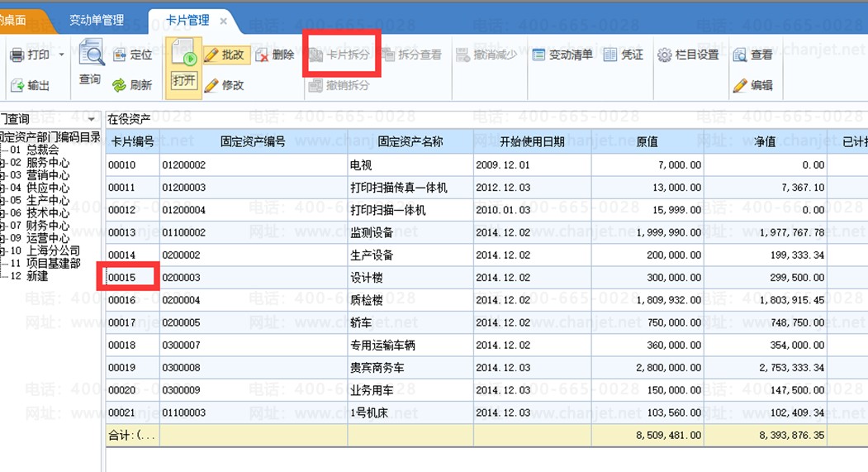Click the 删除 delete icon
The height and width of the screenshot is (472, 868).
click(x=263, y=55)
